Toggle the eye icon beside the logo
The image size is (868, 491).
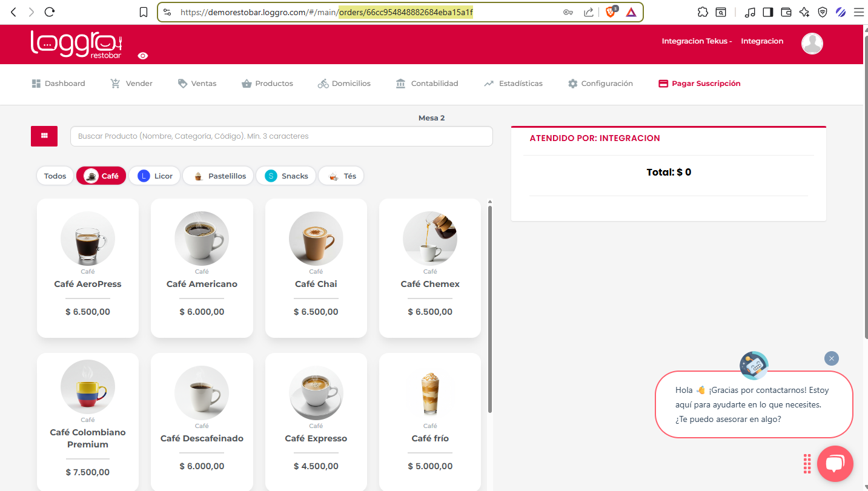coord(143,56)
